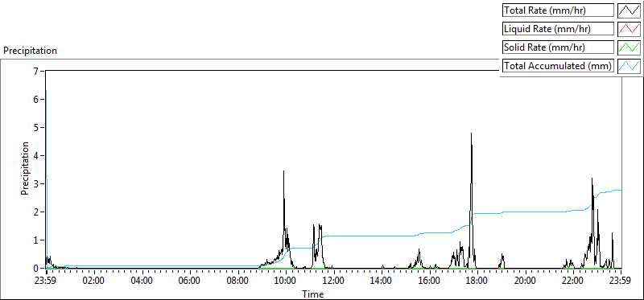
Task: Click the y-axis maximum value 7
Action: (x=35, y=72)
